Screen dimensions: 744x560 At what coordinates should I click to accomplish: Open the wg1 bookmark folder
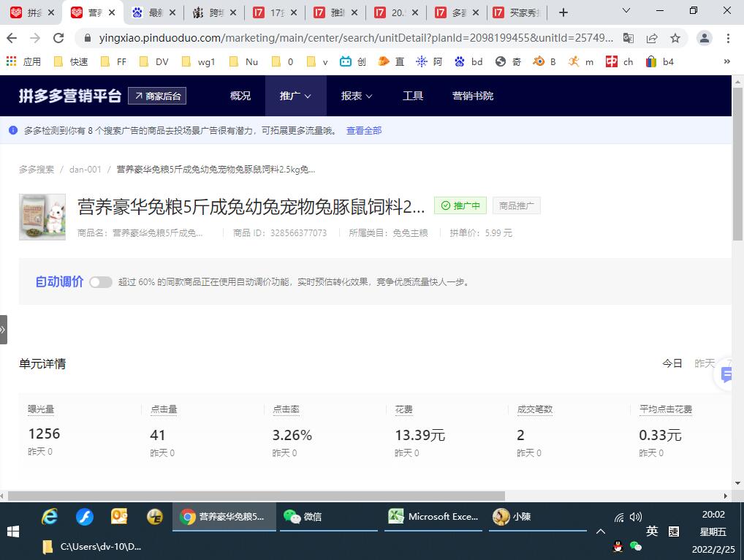point(199,61)
